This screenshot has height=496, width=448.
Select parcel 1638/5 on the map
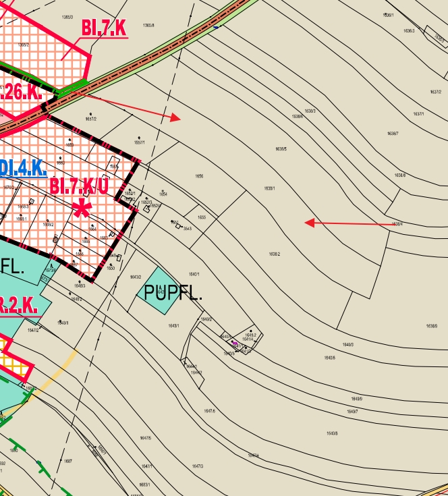[x=281, y=149]
